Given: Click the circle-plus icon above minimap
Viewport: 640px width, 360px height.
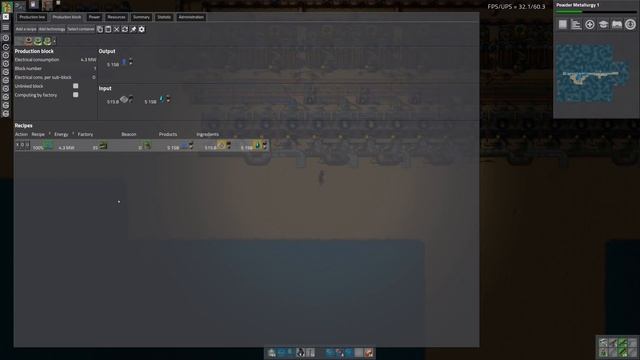Looking at the screenshot, I should [x=589, y=24].
